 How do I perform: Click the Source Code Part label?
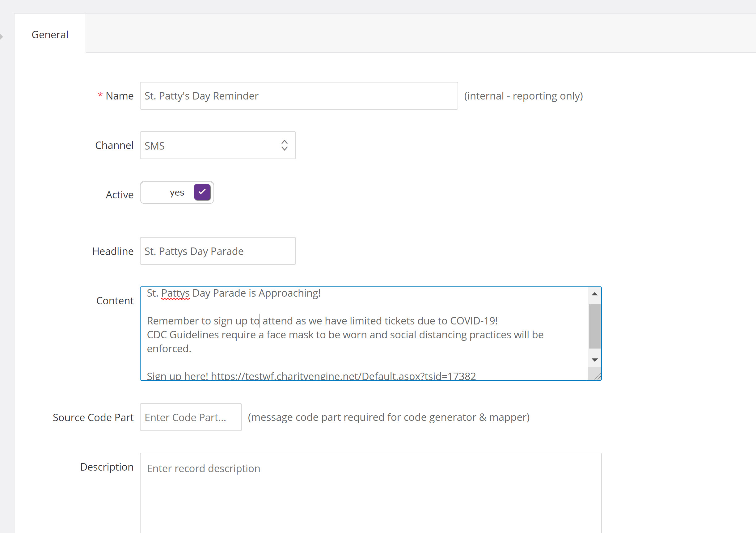click(x=93, y=418)
